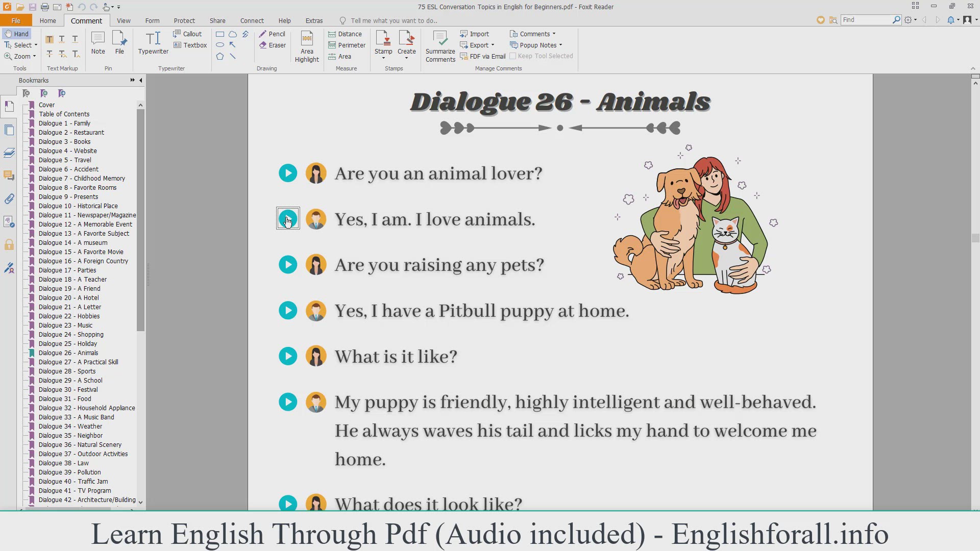The image size is (980, 551).
Task: Open the Select tool dropdown
Action: [x=36, y=45]
